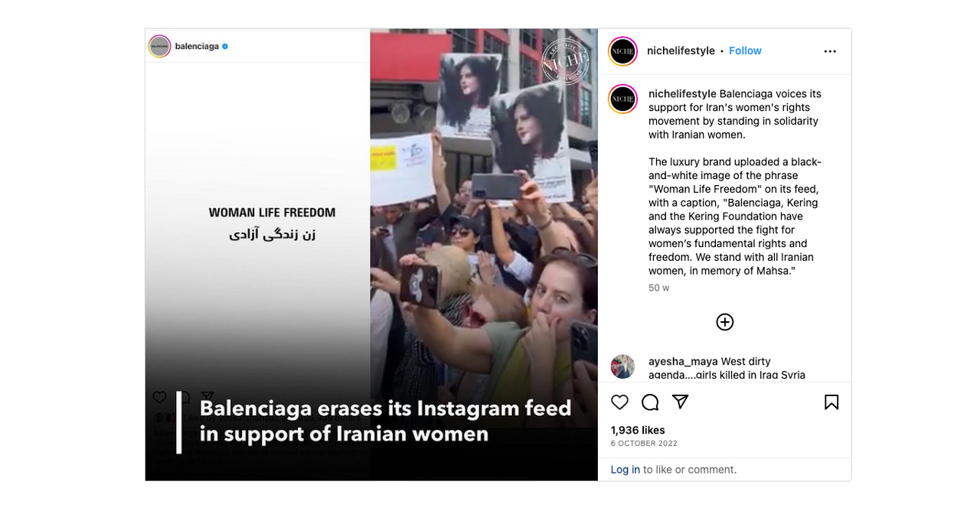Image resolution: width=980 pixels, height=514 pixels.
Task: View the 1,936 likes list
Action: coord(638,430)
